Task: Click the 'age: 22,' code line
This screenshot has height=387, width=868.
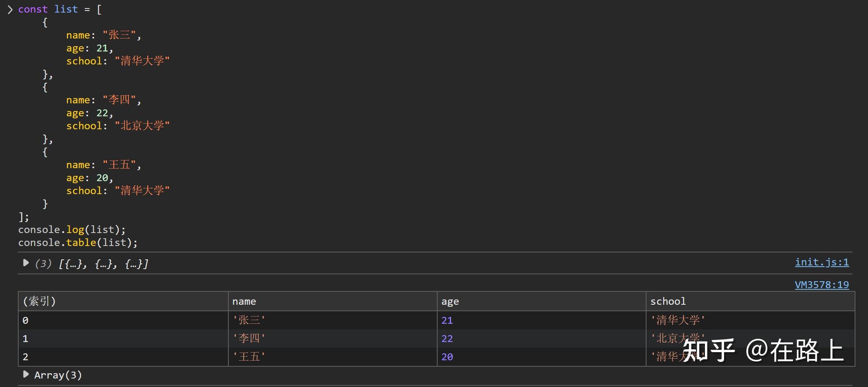Action: pyautogui.click(x=90, y=113)
